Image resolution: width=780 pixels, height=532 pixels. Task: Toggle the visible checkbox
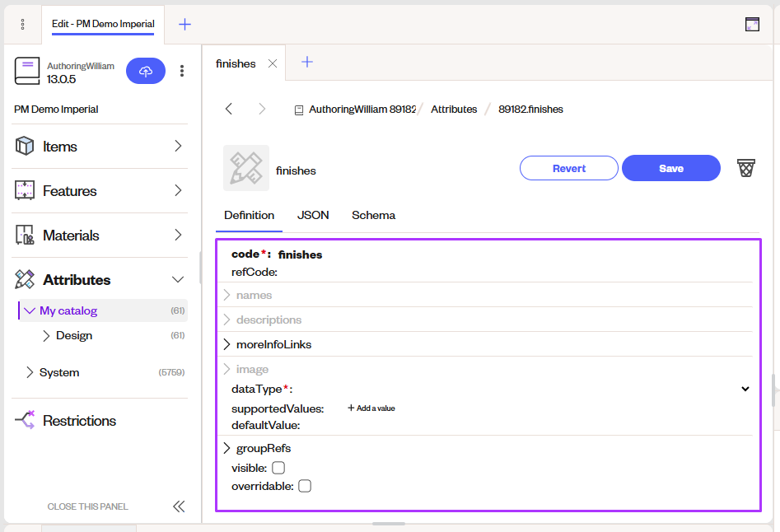[x=278, y=468]
